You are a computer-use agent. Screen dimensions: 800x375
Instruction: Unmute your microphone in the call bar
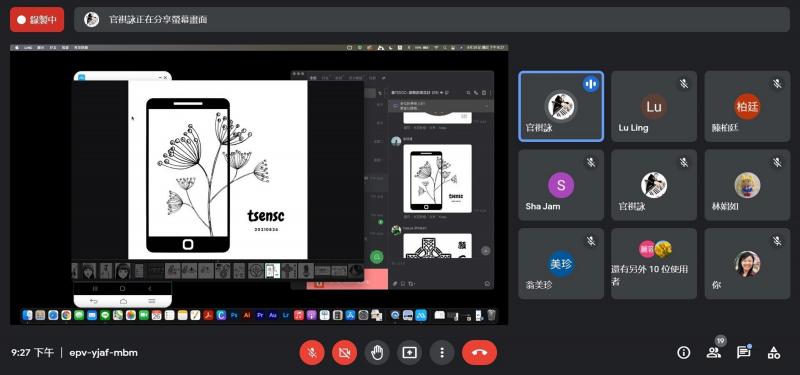tap(312, 353)
